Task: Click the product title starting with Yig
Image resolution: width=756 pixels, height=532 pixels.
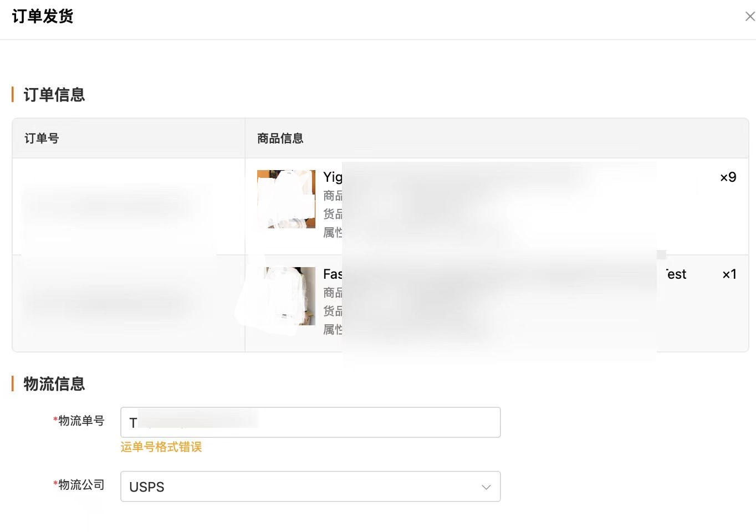Action: click(x=333, y=177)
